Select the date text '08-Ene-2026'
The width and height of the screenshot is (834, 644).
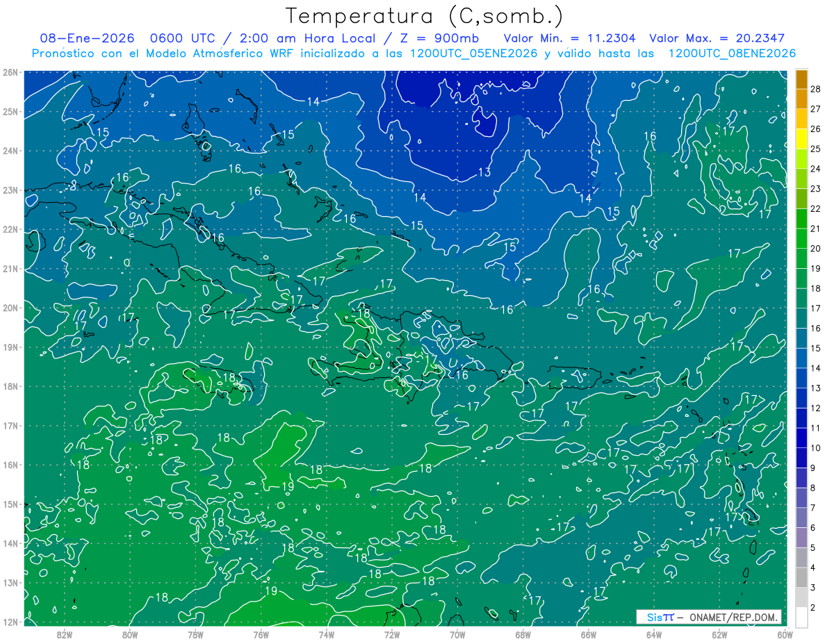[88, 38]
